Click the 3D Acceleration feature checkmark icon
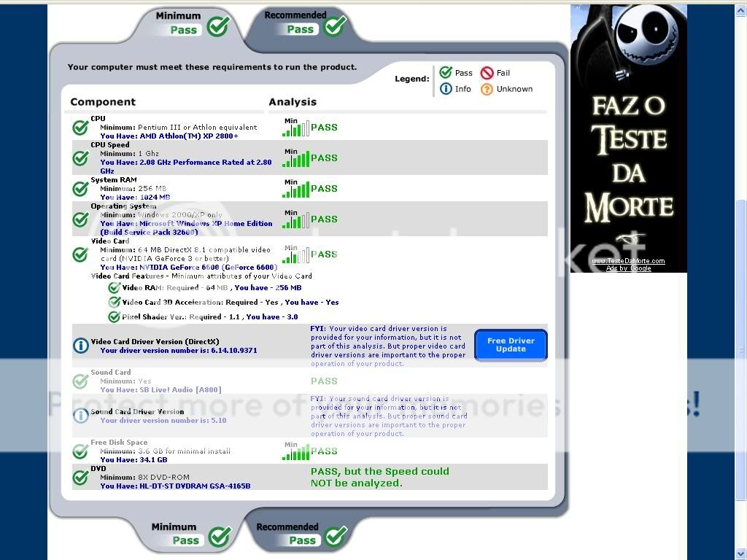This screenshot has height=560, width=747. (115, 302)
